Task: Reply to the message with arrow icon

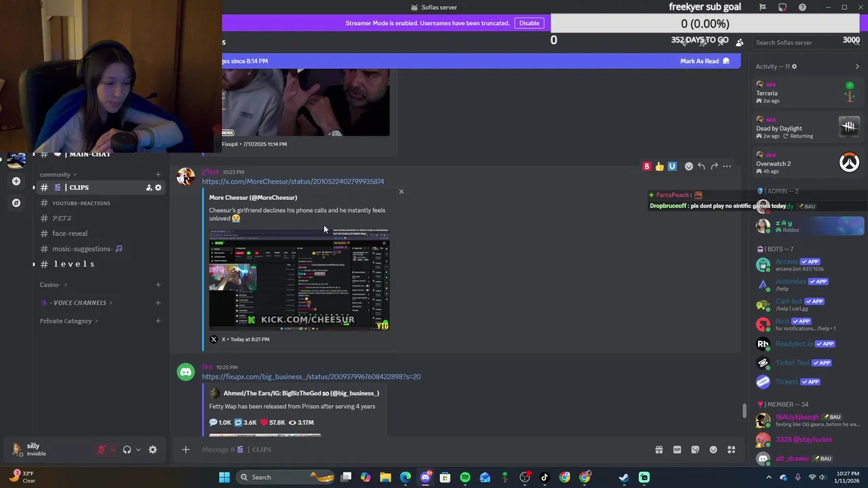Action: (x=701, y=166)
